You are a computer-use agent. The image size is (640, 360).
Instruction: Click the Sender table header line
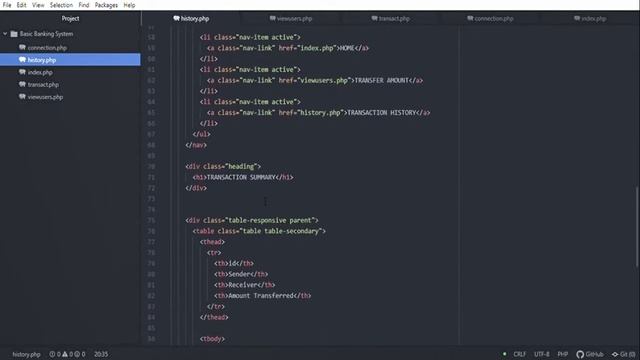pyautogui.click(x=241, y=274)
